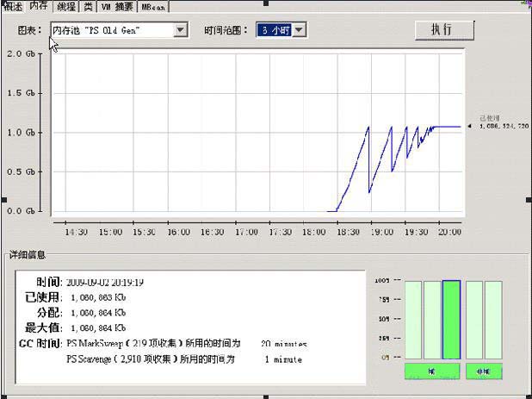Open the 图表 memory pool dropdown arrow
This screenshot has width=532, height=399.
tap(181, 30)
